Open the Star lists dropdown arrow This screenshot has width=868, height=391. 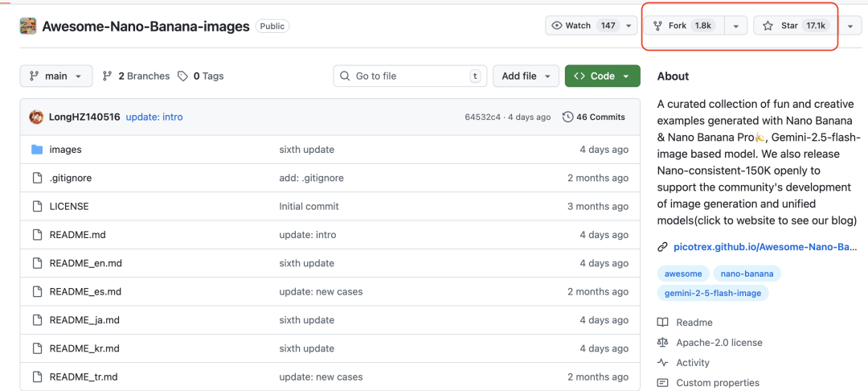851,26
